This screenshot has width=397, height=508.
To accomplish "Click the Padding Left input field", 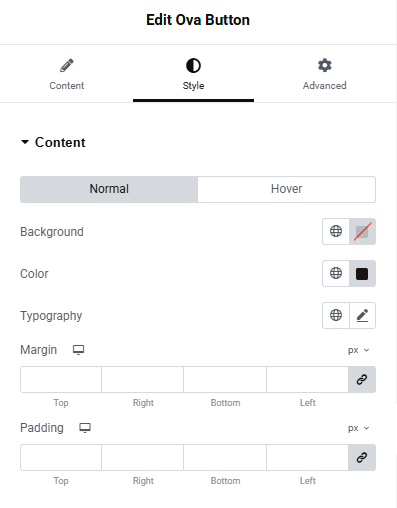I will click(307, 457).
